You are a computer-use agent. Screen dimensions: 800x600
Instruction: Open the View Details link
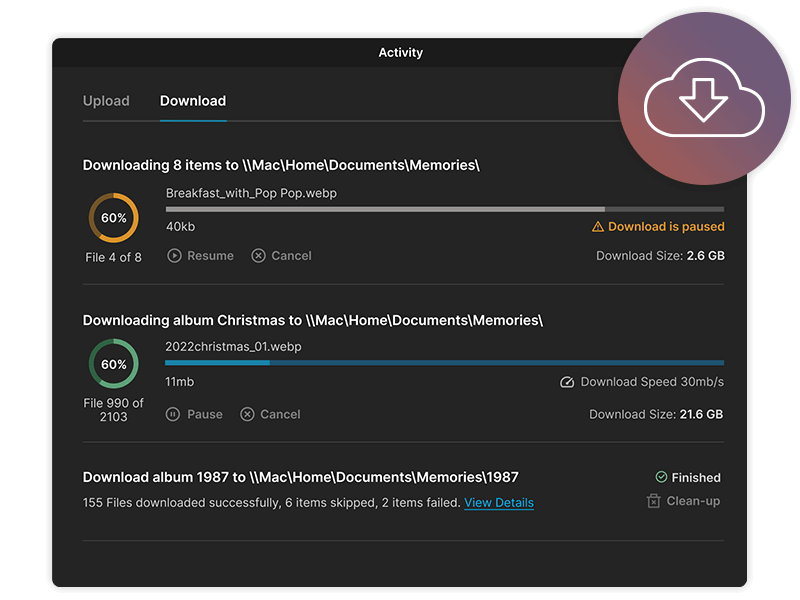[x=499, y=503]
